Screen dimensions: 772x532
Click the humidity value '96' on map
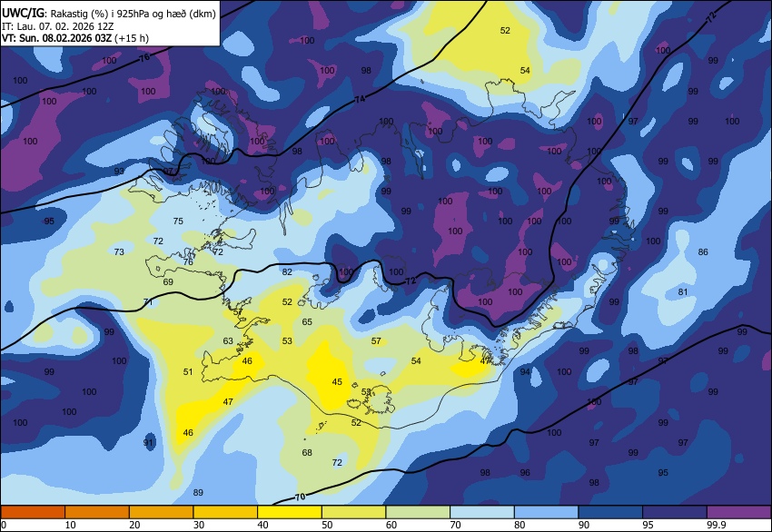pyautogui.click(x=525, y=472)
